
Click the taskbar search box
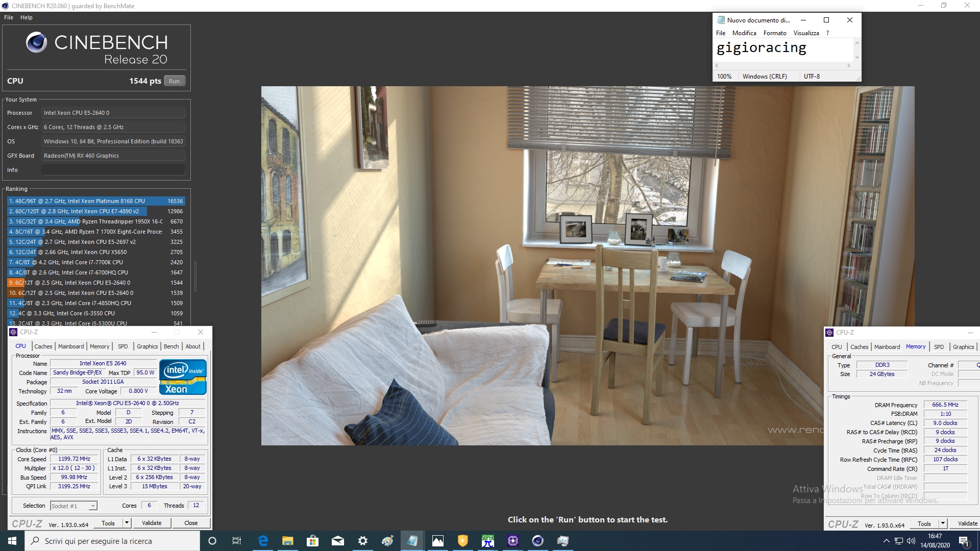(x=112, y=541)
